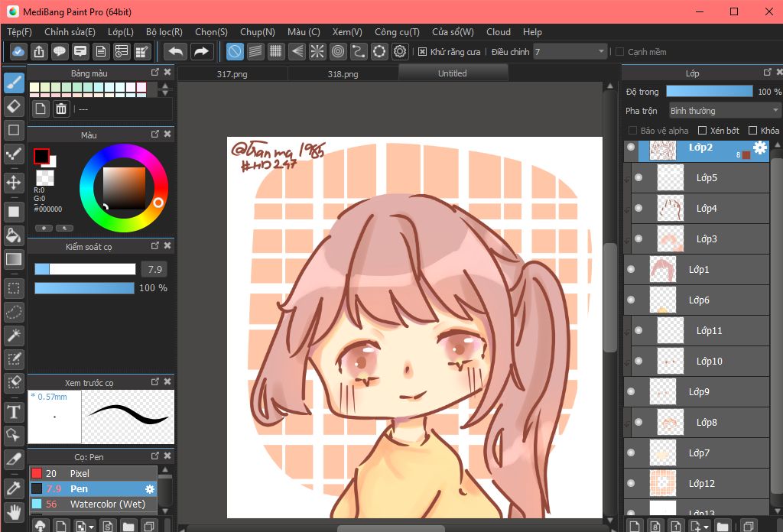Open snap settings gear in toolbar
Image resolution: width=783 pixels, height=532 pixels.
pyautogui.click(x=400, y=51)
